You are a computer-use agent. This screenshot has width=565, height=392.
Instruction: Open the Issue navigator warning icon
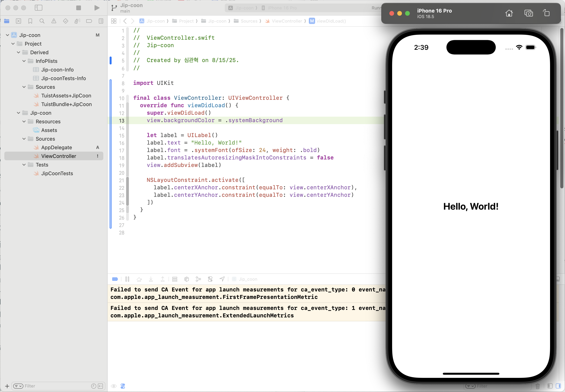click(54, 21)
